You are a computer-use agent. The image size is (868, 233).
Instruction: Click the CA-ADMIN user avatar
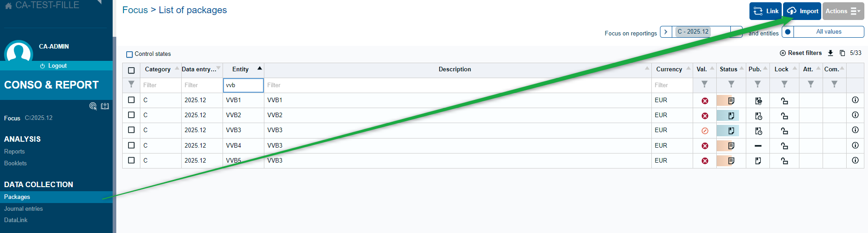19,52
